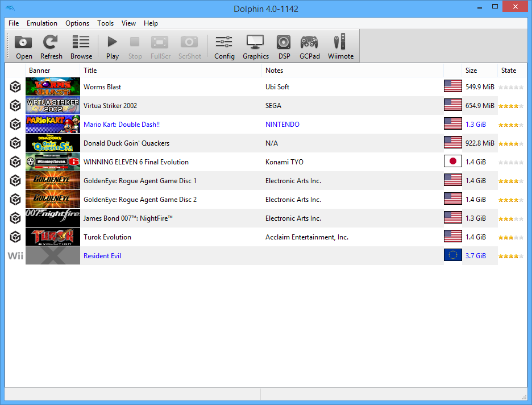532x405 pixels.
Task: Click the James Bond nightfire banner
Action: coord(53,218)
